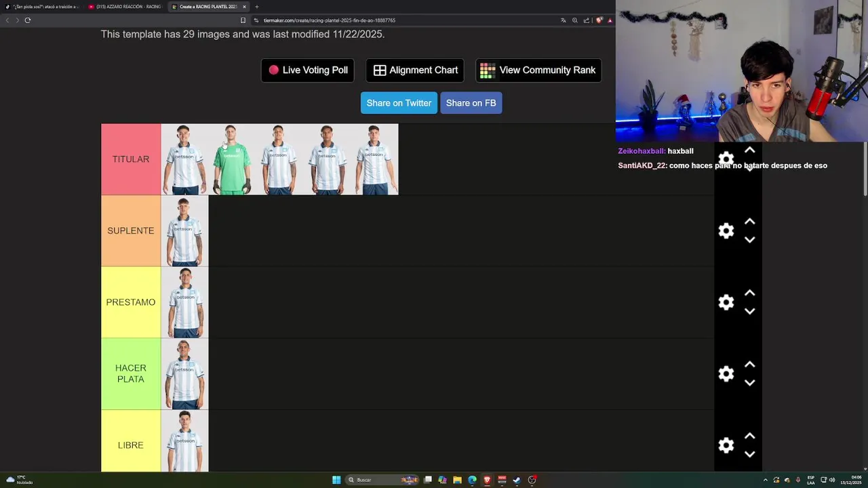Open a new browser tab
Image resolution: width=868 pixels, height=488 pixels.
tap(257, 7)
